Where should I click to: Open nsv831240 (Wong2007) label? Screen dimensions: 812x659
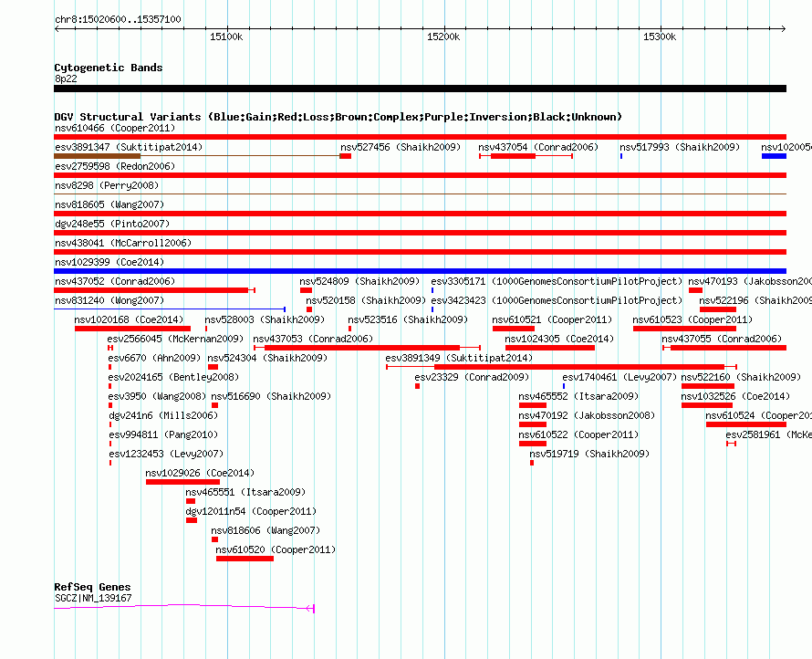(109, 300)
